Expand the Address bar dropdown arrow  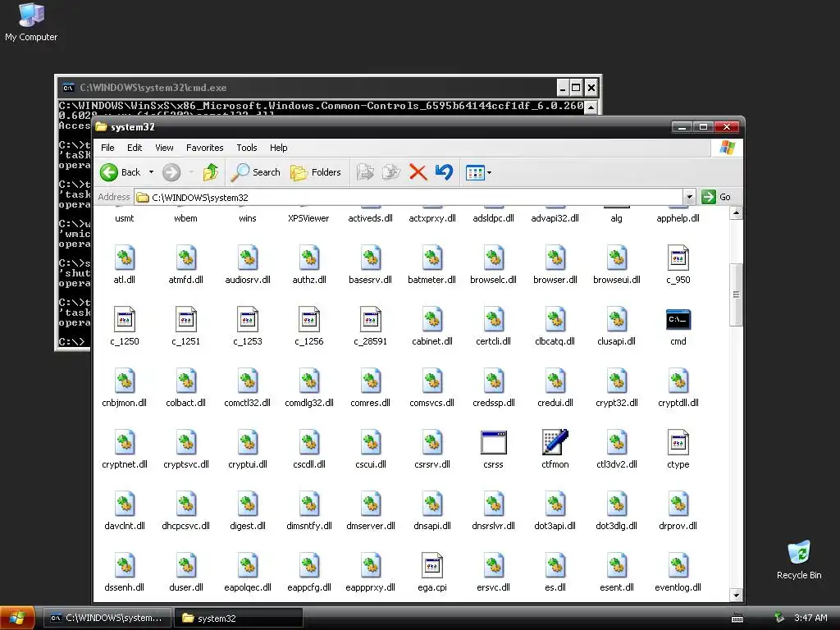(x=689, y=197)
